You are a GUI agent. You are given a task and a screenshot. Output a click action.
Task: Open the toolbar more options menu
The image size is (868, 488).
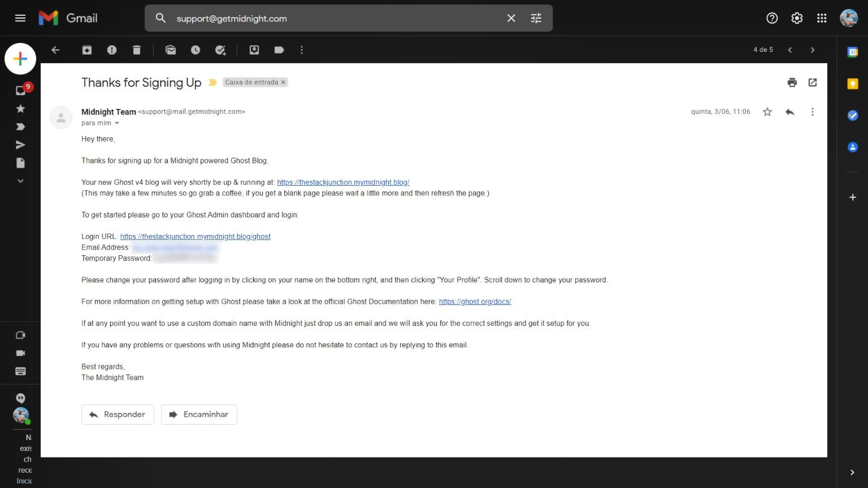tap(302, 50)
